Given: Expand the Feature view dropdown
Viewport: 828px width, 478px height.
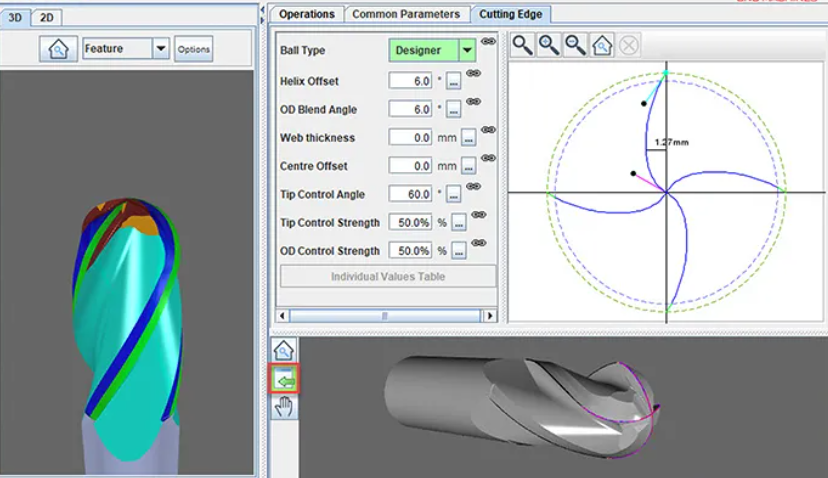Looking at the screenshot, I should (160, 49).
